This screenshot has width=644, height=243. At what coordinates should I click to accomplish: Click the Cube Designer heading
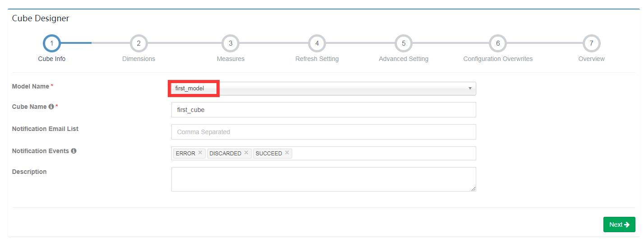coord(41,19)
